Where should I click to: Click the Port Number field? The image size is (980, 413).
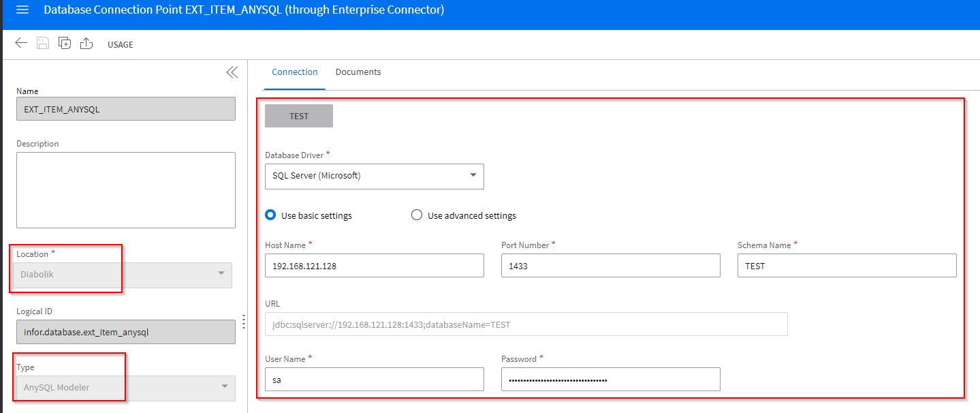(610, 266)
